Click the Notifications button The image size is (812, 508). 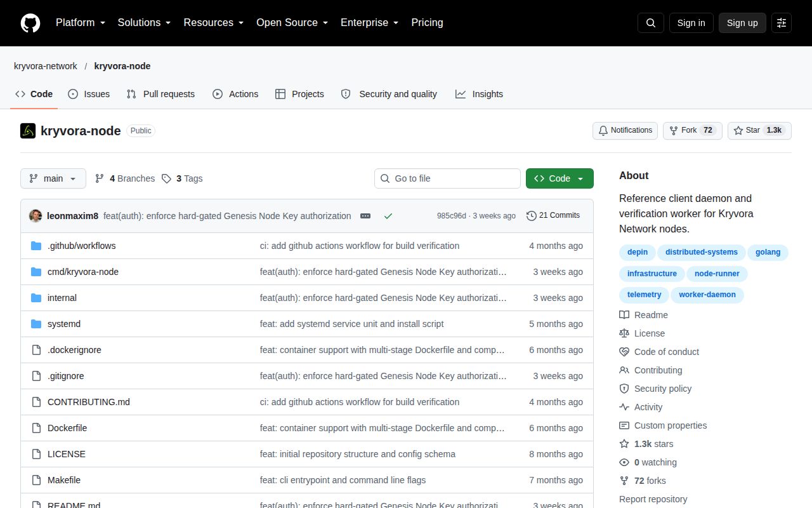pos(625,131)
